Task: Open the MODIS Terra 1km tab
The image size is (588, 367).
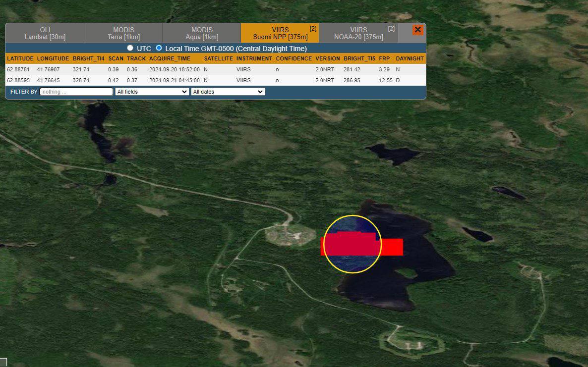Action: (123, 33)
